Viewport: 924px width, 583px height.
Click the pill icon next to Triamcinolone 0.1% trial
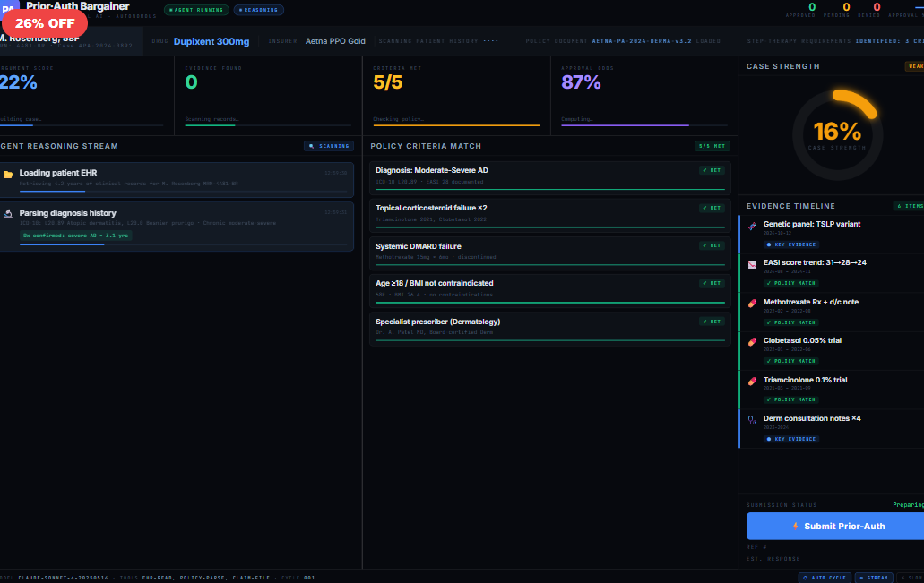point(753,381)
